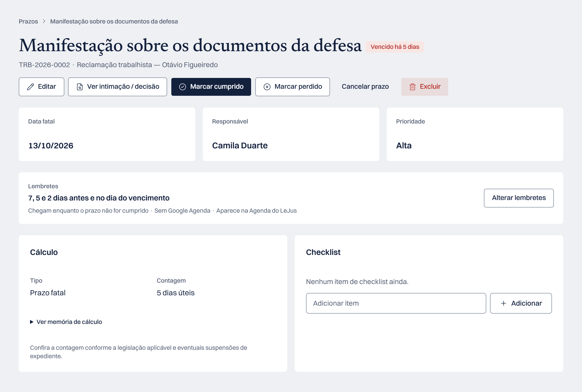Click the plus icon on Adicionar
The height and width of the screenshot is (392, 582).
click(x=504, y=303)
